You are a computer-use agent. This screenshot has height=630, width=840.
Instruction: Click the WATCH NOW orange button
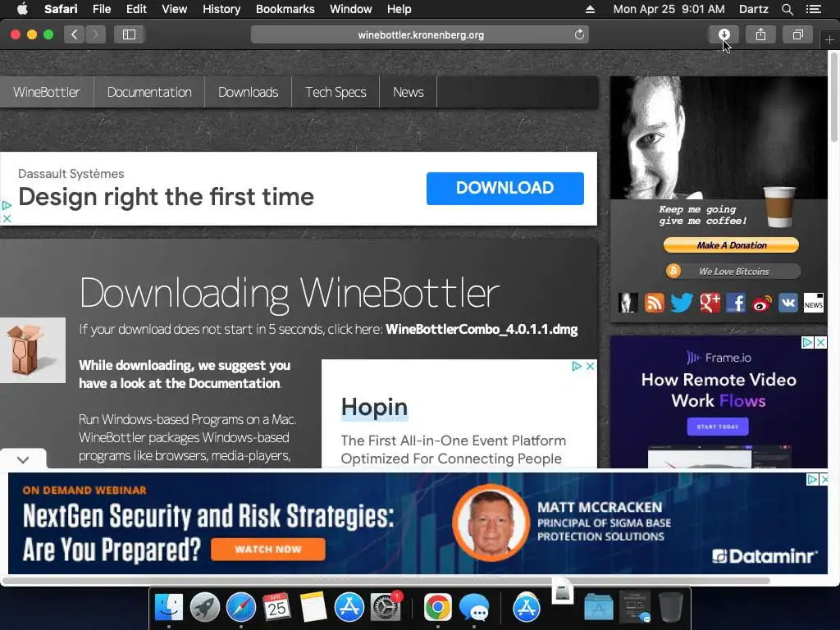(x=268, y=549)
